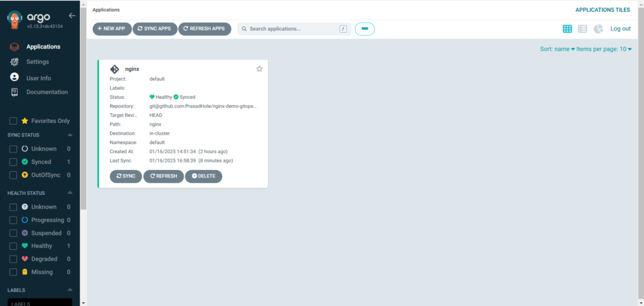Viewport: 644px width, 306px height.
Task: Check the Healthy filter checkbox
Action: pyautogui.click(x=13, y=246)
